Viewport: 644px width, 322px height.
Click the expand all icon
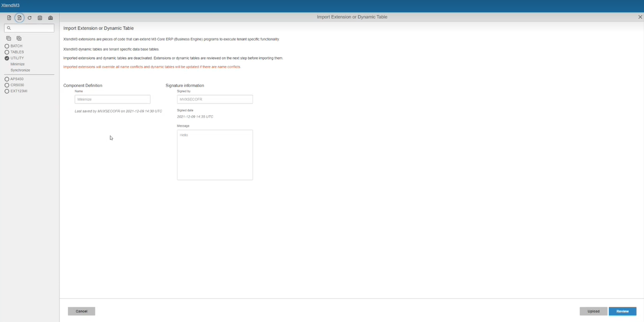coord(19,38)
